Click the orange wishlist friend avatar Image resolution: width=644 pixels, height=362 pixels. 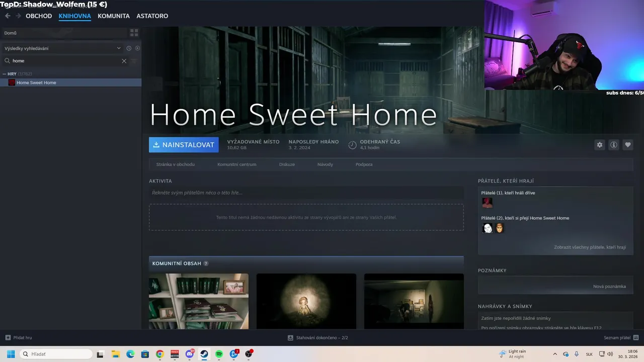pyautogui.click(x=499, y=228)
